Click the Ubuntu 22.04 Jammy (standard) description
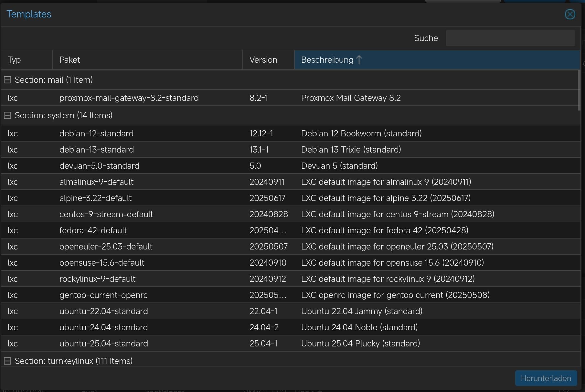The height and width of the screenshot is (392, 585). pyautogui.click(x=362, y=311)
